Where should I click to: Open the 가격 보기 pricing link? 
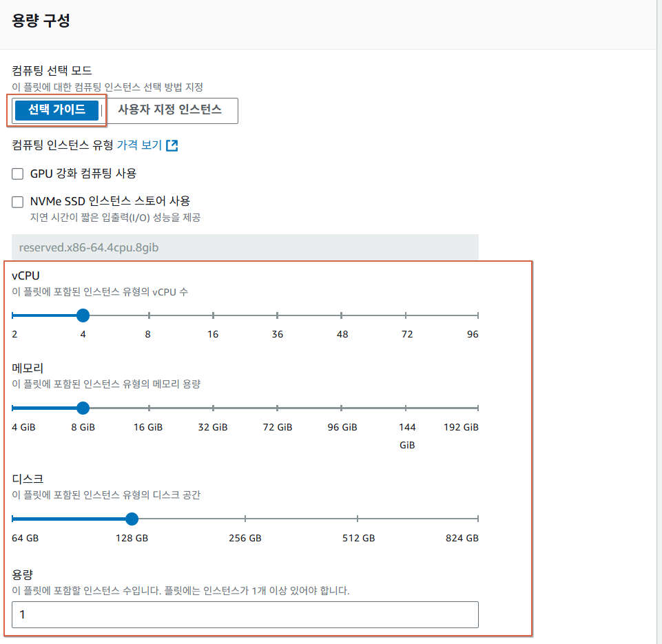pyautogui.click(x=139, y=145)
